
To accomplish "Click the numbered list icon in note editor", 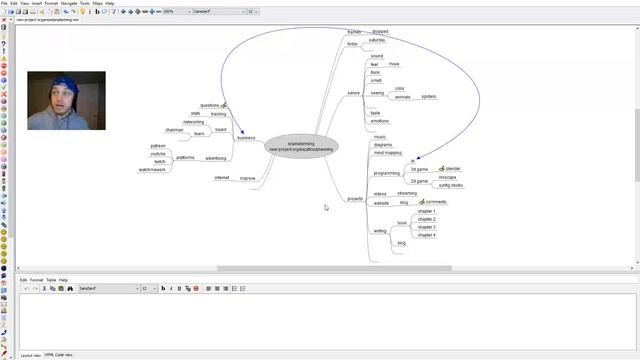I will coord(243,289).
